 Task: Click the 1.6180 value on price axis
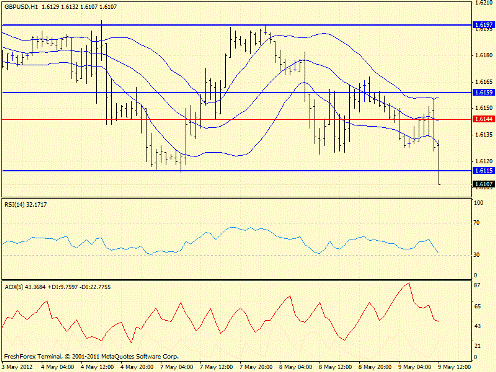coord(484,55)
